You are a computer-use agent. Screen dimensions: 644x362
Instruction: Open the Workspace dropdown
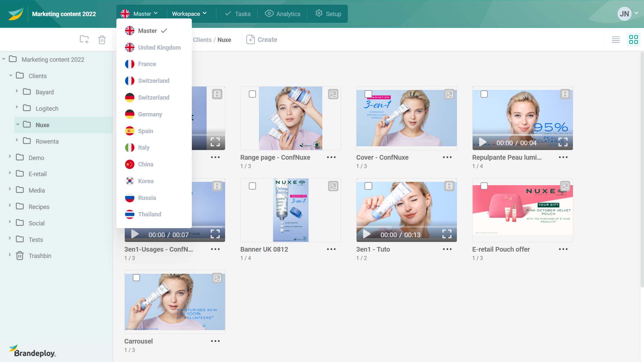click(x=189, y=14)
